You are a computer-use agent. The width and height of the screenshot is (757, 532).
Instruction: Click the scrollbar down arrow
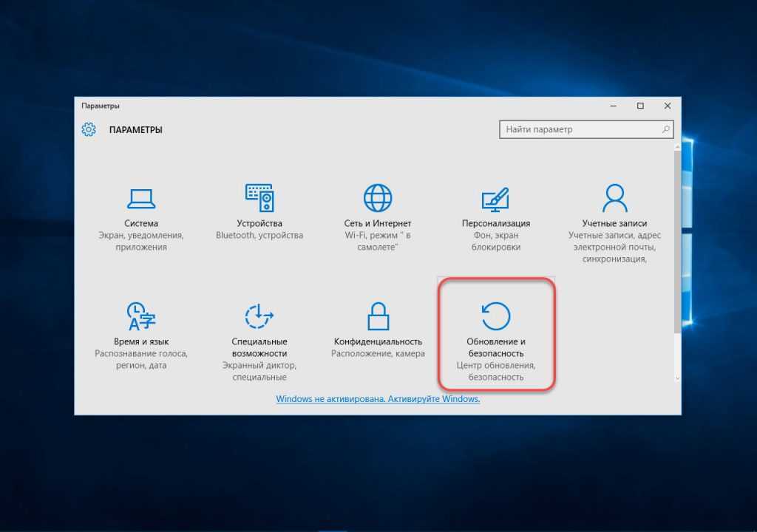pos(677,378)
